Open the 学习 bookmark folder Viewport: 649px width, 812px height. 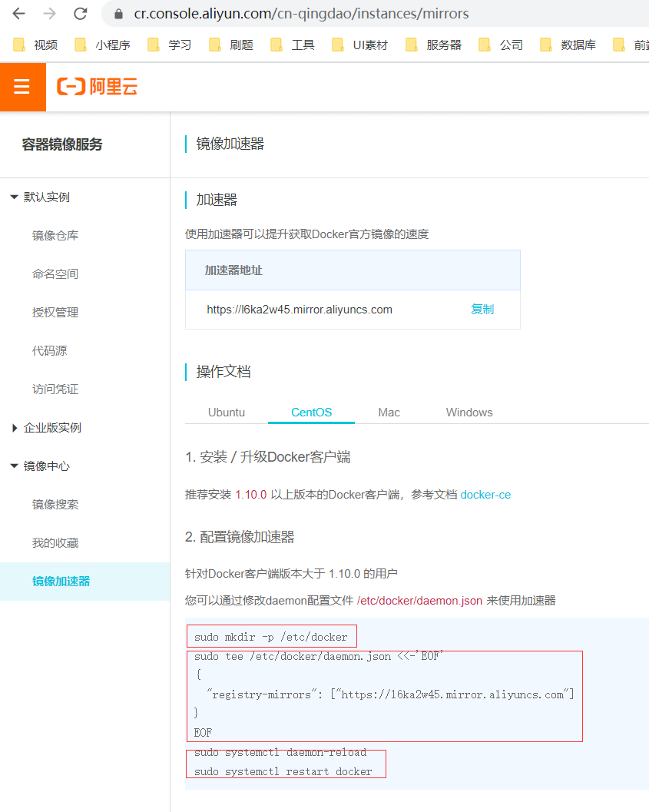[169, 45]
